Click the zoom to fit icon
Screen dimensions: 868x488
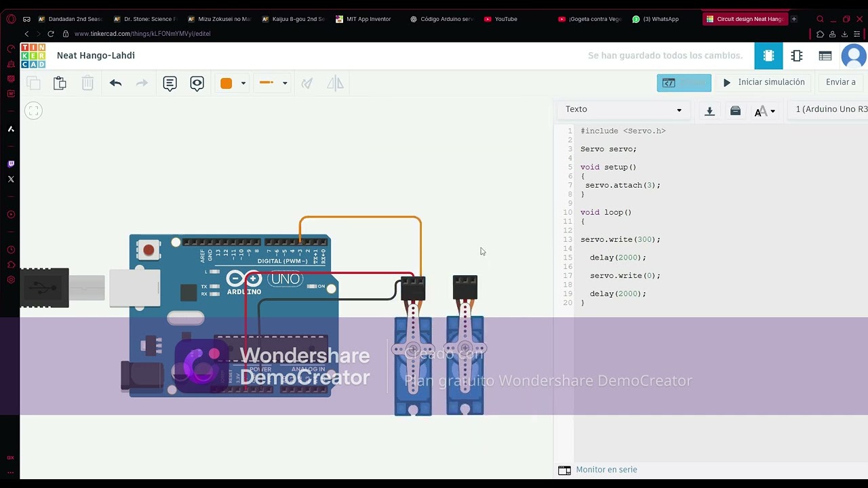point(33,110)
